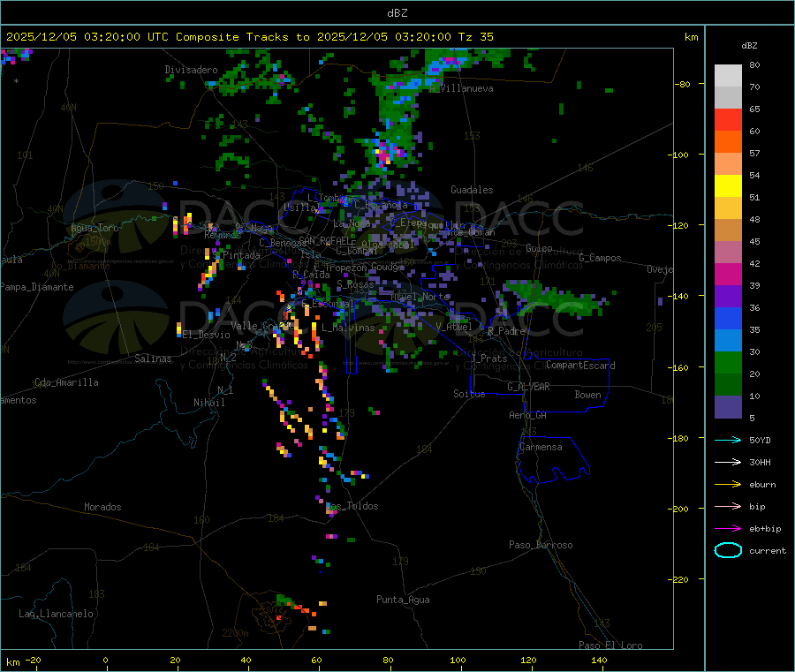Click the 'CompantEscard' map label
The height and width of the screenshot is (672, 795).
pos(580,366)
